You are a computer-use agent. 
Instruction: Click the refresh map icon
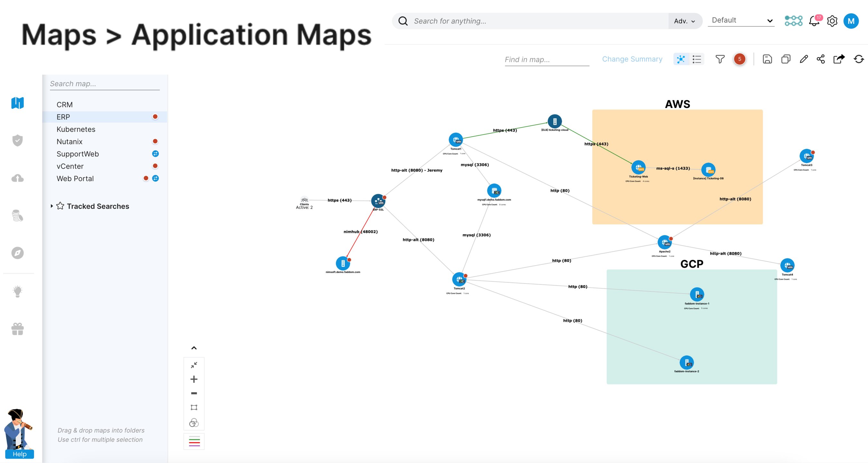pos(859,59)
